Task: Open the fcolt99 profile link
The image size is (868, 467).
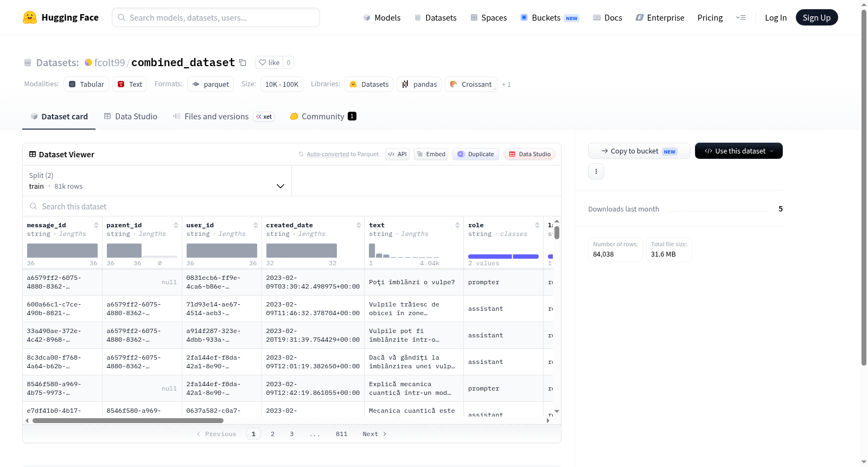Action: pos(110,62)
